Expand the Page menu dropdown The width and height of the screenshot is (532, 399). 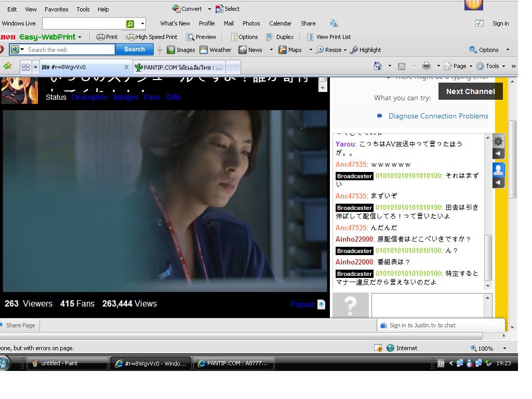coord(471,66)
